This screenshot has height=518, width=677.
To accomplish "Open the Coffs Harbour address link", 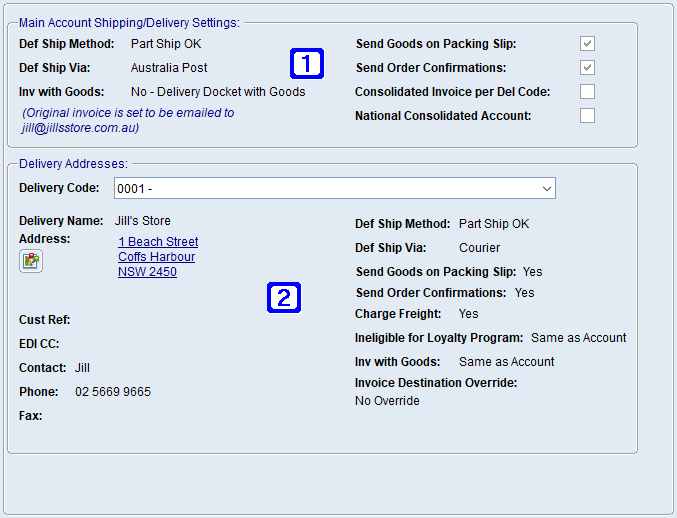I will pyautogui.click(x=156, y=257).
